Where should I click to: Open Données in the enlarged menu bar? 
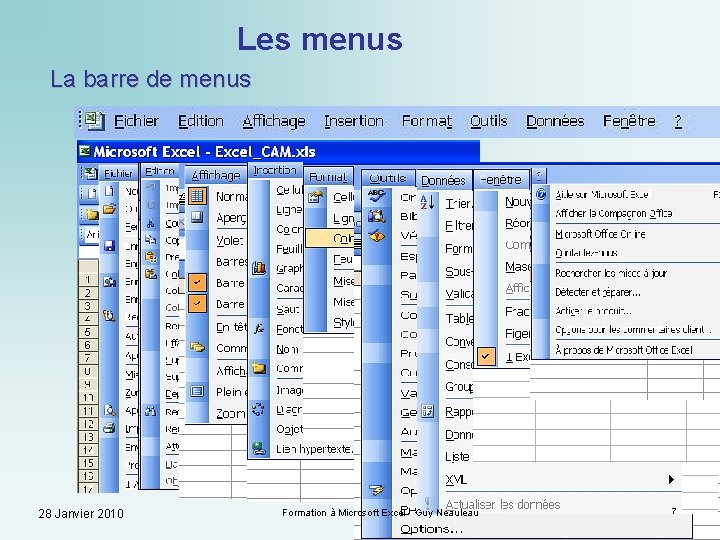pos(555,121)
